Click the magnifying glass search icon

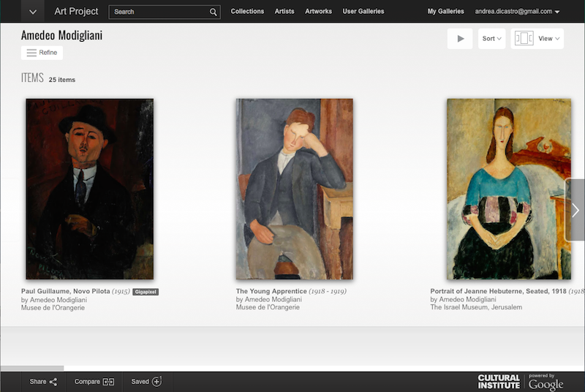214,12
